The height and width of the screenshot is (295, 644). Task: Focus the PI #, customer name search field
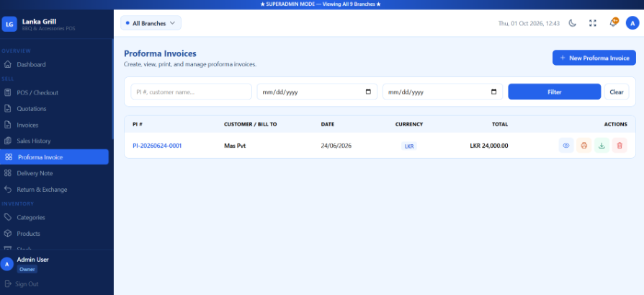pyautogui.click(x=191, y=92)
